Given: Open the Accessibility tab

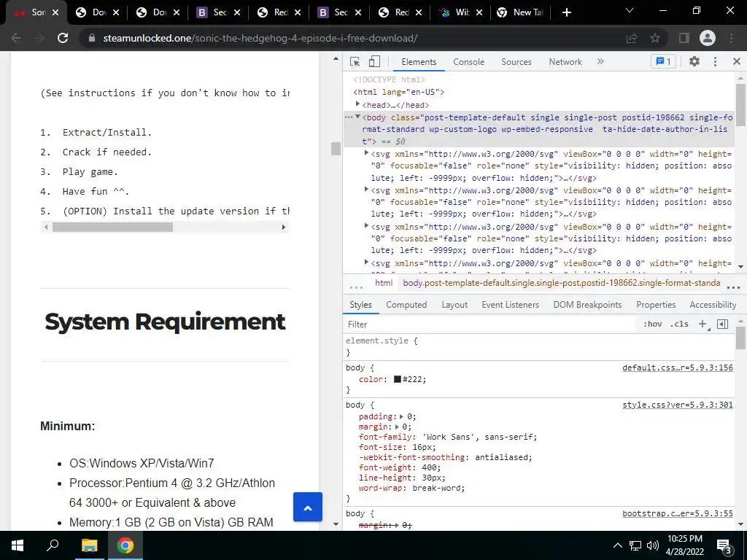Looking at the screenshot, I should tap(713, 305).
